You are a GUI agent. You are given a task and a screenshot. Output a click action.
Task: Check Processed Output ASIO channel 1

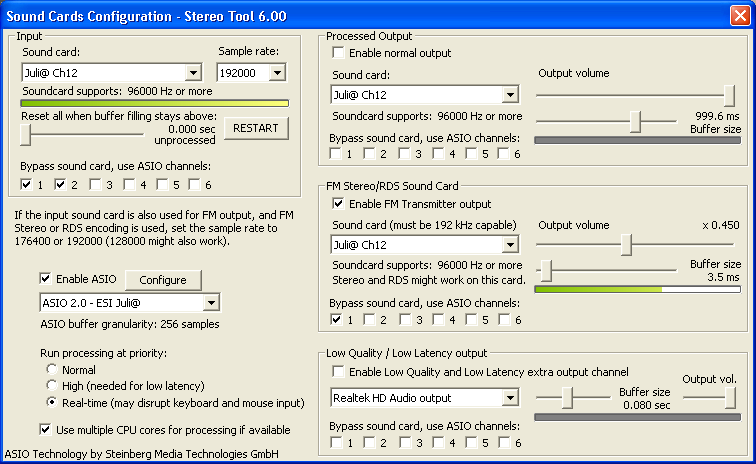coord(336,153)
